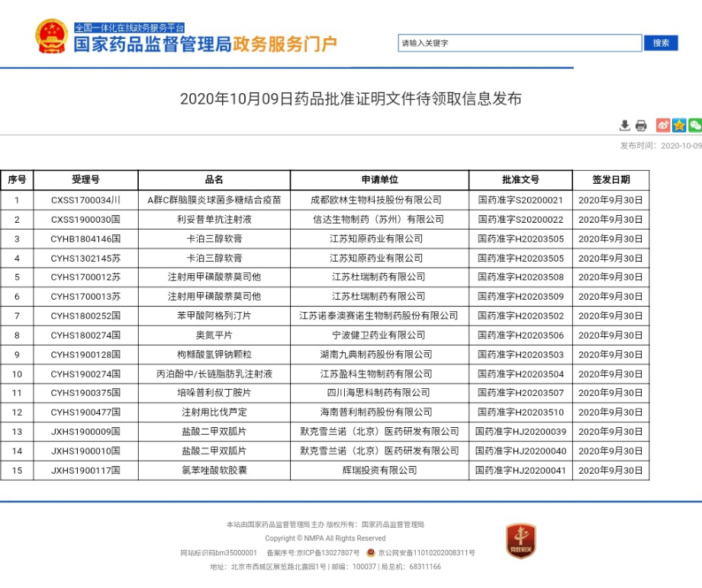Select cell 国药准字HJ20200040
The image size is (702, 588).
coord(520,451)
